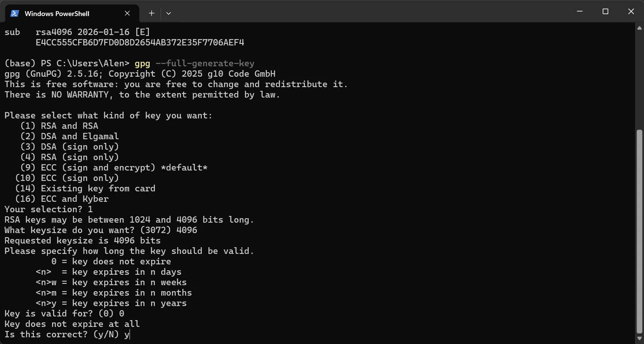Maximize the terminal window
Image resolution: width=644 pixels, height=344 pixels.
[x=605, y=12]
